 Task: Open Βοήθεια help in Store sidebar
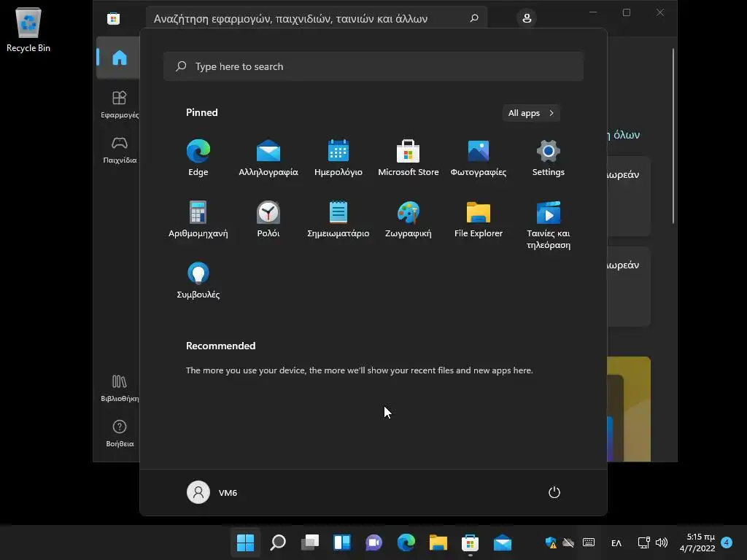[x=119, y=433]
